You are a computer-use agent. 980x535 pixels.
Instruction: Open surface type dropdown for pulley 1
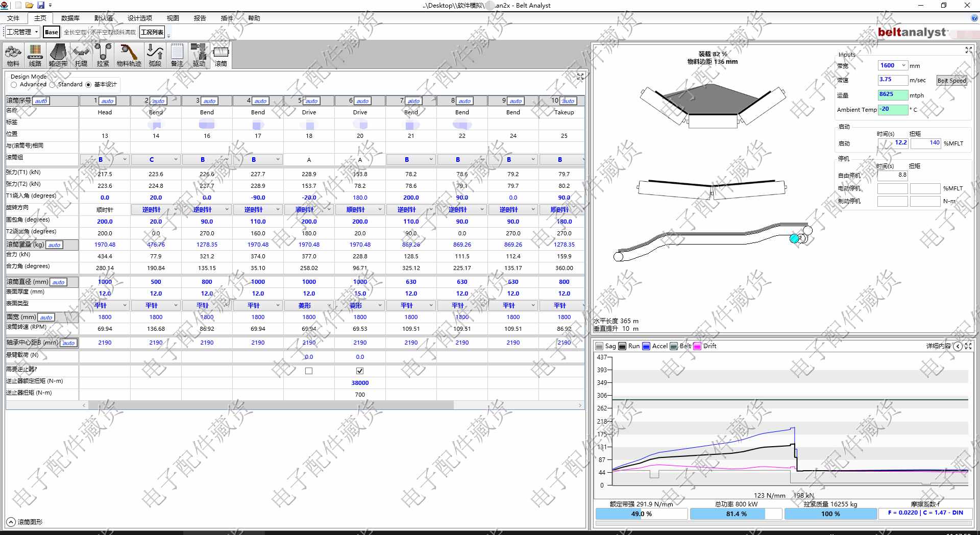[x=105, y=306]
